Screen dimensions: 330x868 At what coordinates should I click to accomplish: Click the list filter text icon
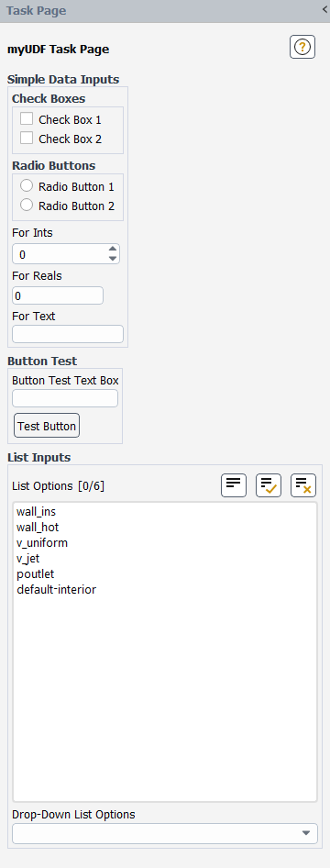[234, 485]
